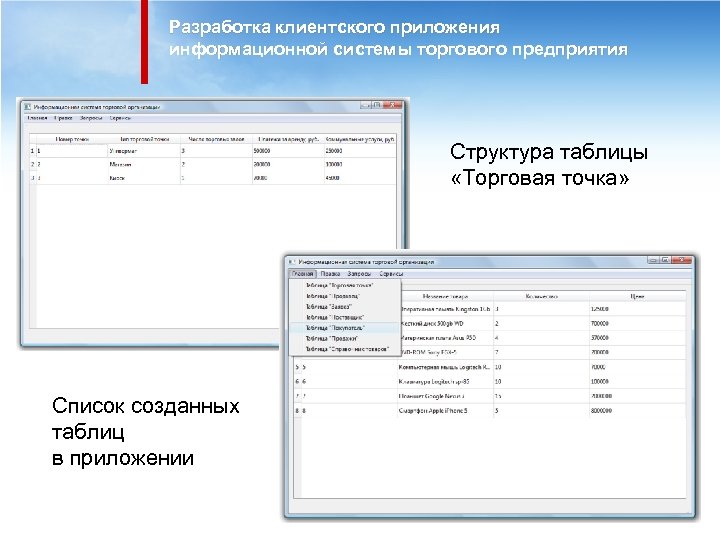This screenshot has width=720, height=540.
Task: Click the Платежи за аренду, руб. column header
Action: [288, 139]
